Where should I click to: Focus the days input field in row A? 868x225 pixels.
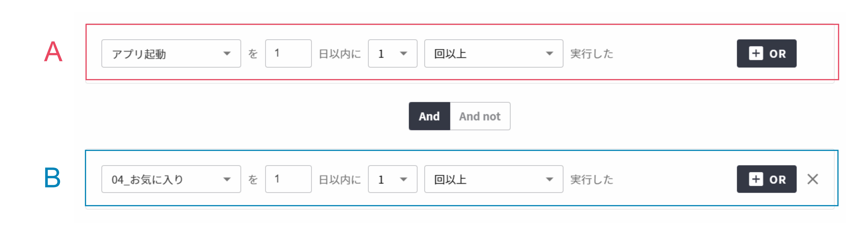pyautogui.click(x=288, y=53)
